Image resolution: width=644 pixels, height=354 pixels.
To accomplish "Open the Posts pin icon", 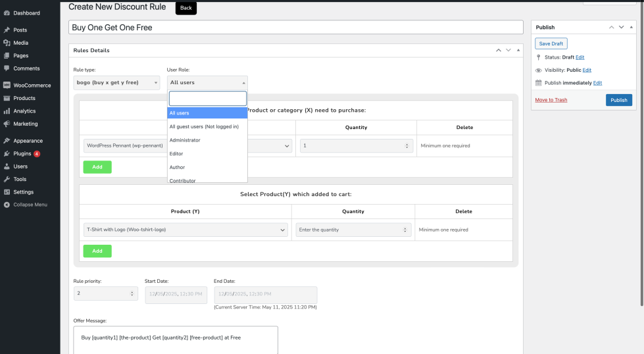I will [x=7, y=30].
